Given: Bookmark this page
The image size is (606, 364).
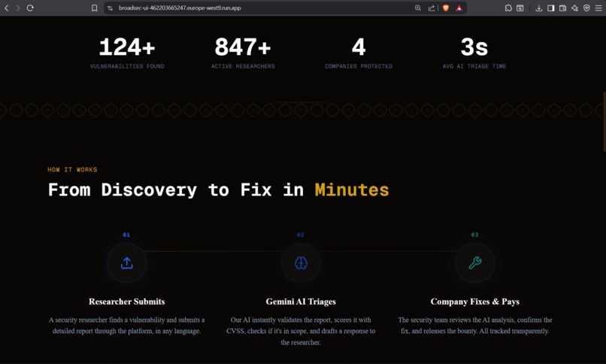Looking at the screenshot, I should (94, 8).
